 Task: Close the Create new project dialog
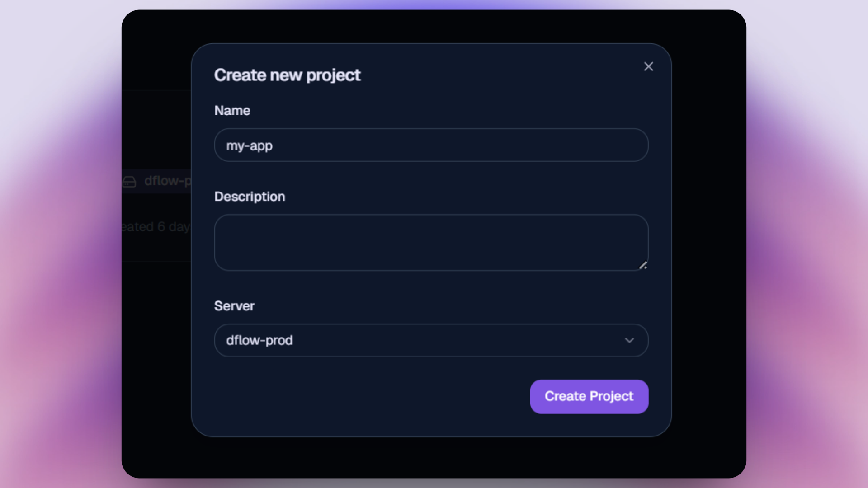pos(648,67)
